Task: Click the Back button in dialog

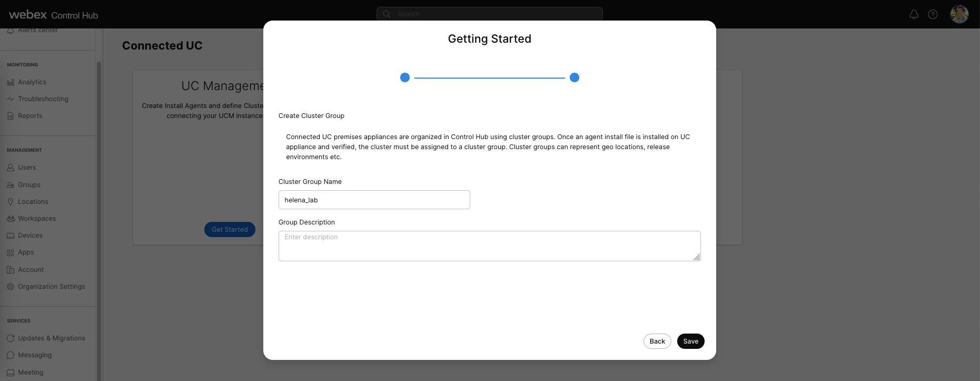Action: [657, 341]
